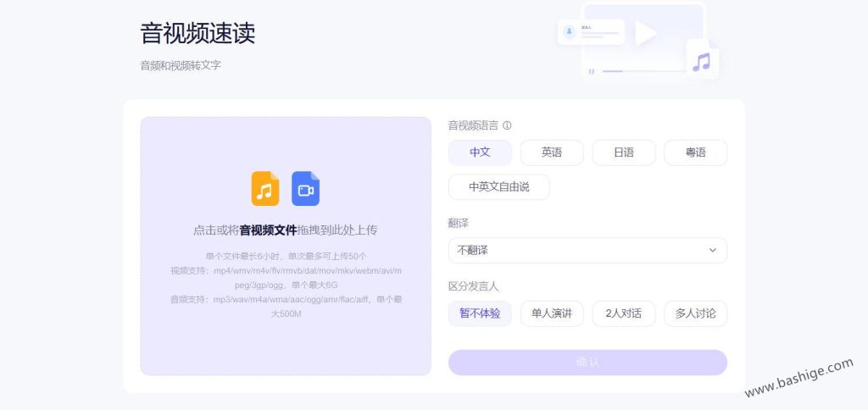This screenshot has width=868, height=410.
Task: Click the 确认 confirm button
Action: [x=588, y=363]
